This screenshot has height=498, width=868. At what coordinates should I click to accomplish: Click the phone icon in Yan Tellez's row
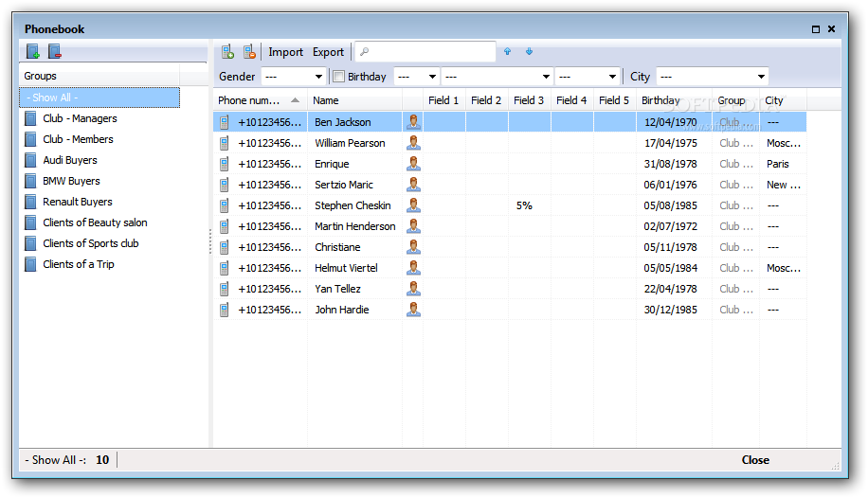click(225, 289)
